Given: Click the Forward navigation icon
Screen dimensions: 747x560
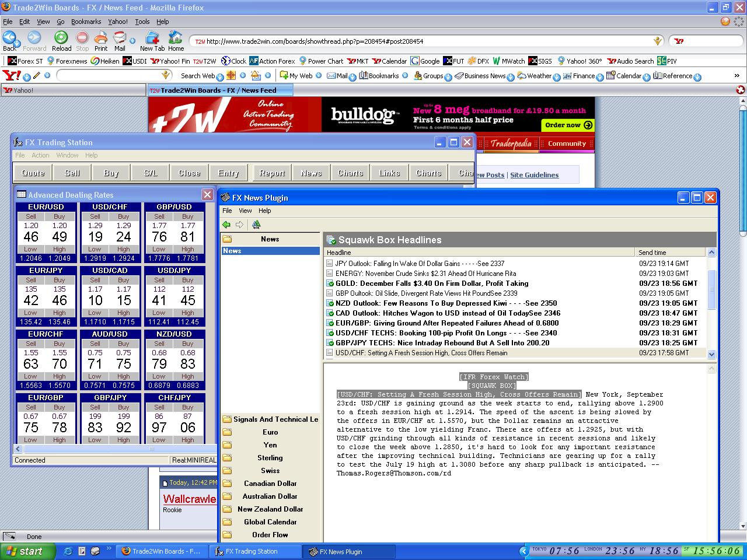Looking at the screenshot, I should click(34, 38).
